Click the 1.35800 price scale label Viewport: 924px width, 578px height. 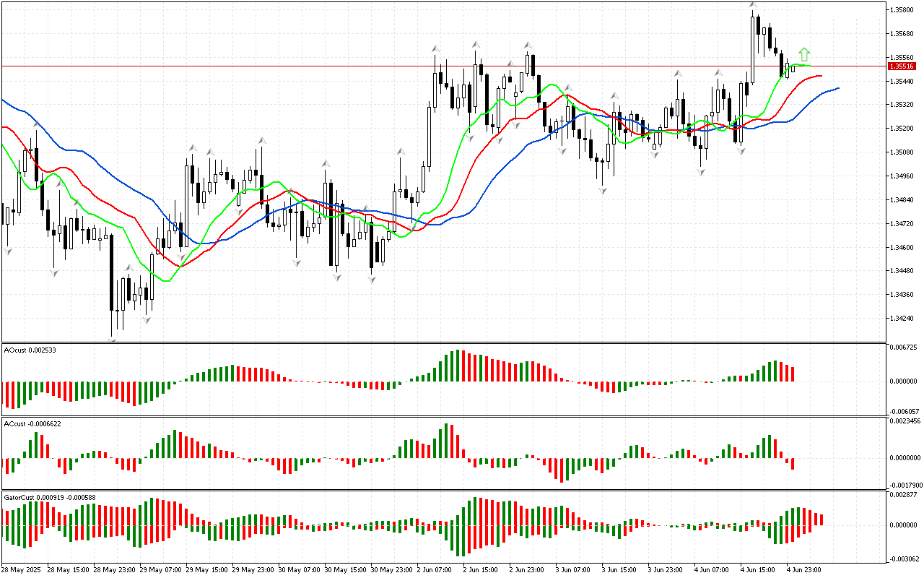click(902, 10)
